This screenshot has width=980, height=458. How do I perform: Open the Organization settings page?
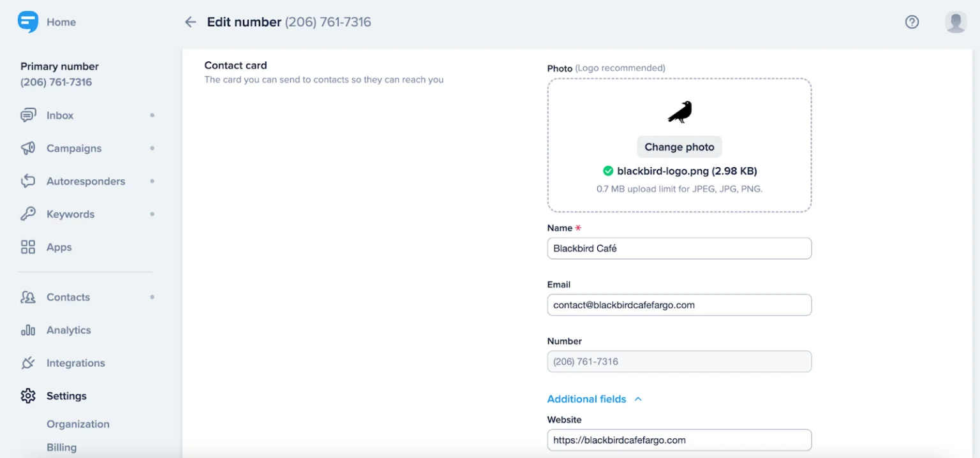78,424
